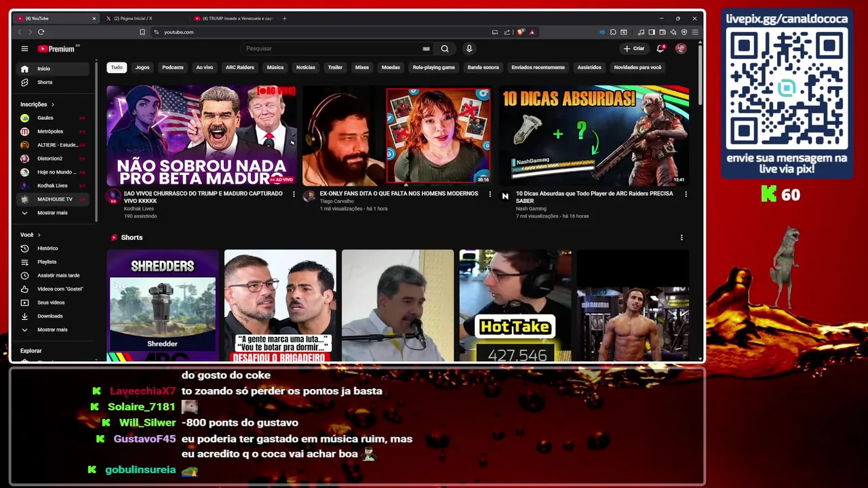The image size is (868, 488).
Task: Select the Tudo filter chip
Action: tap(117, 67)
